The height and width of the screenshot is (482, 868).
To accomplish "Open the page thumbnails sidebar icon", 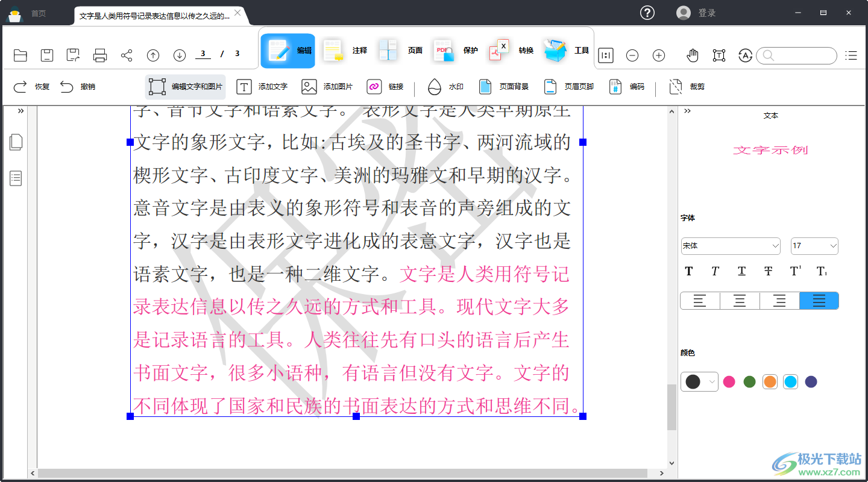I will coord(16,143).
